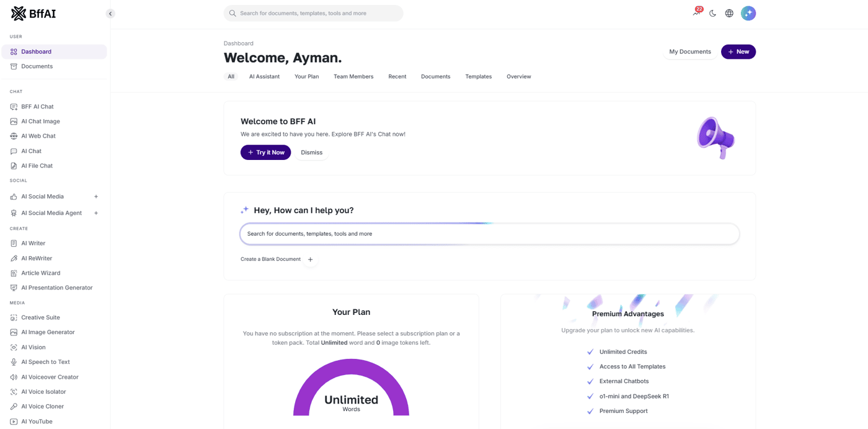Click the Dashboard breadcrumb
This screenshot has height=429, width=868.
239,43
